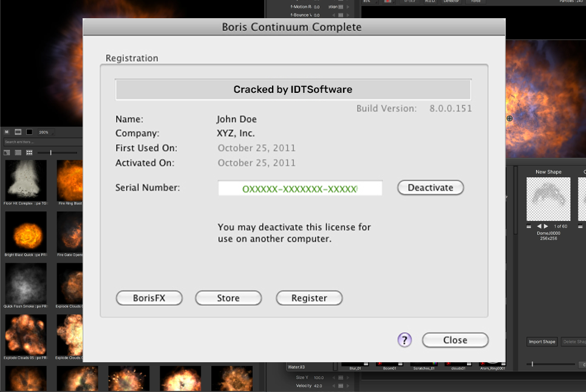This screenshot has width=586, height=392.
Task: Click the Size Y value 100.0
Action: [x=319, y=377]
